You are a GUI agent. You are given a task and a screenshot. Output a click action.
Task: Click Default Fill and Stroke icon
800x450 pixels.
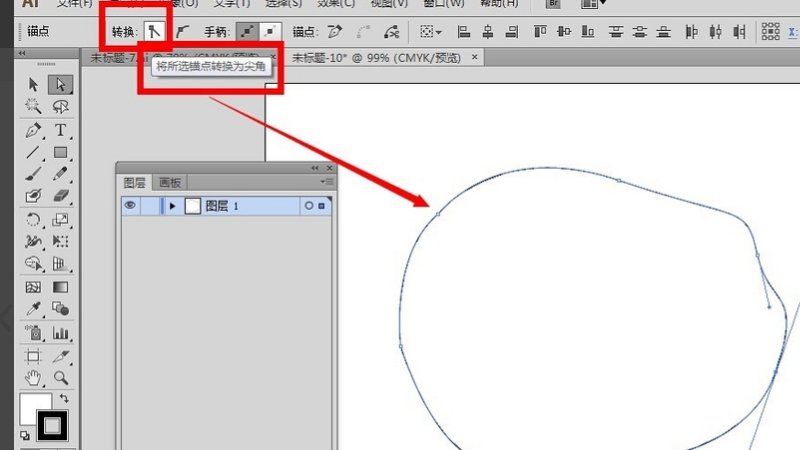pyautogui.click(x=25, y=435)
